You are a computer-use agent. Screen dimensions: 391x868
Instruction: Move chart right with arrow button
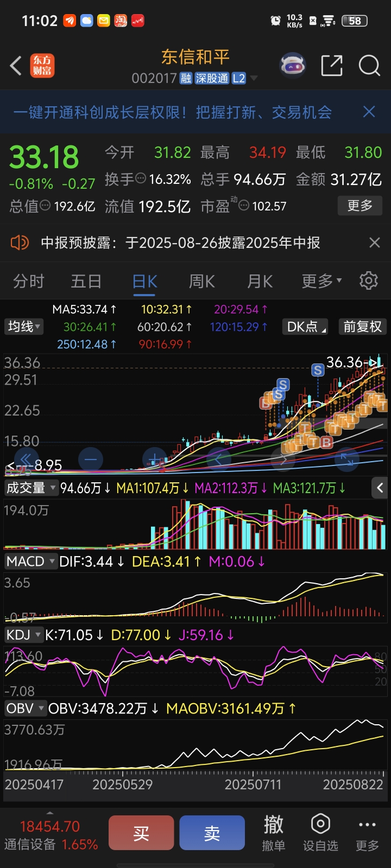[x=282, y=459]
